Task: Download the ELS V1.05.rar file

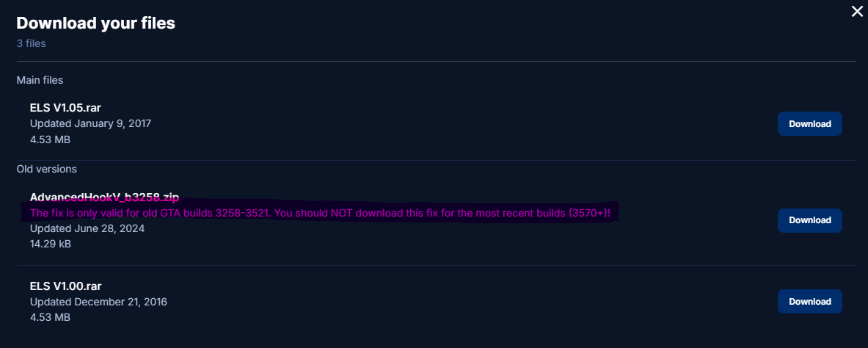Action: click(809, 124)
